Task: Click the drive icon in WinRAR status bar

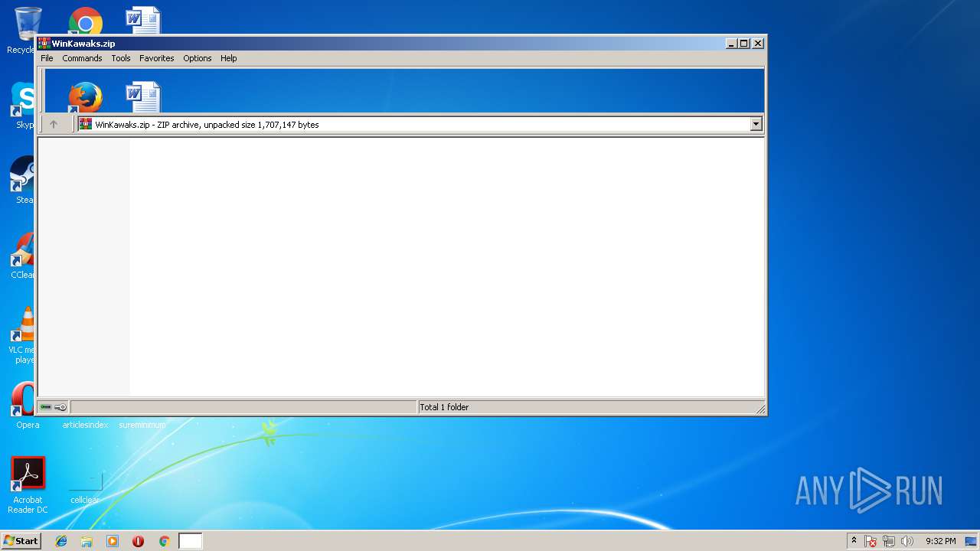Action: (x=46, y=407)
